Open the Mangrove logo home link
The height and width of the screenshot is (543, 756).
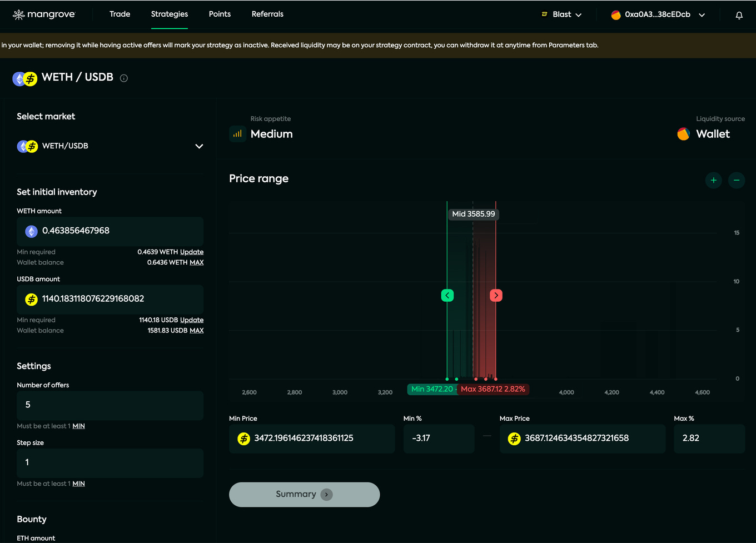coord(44,14)
